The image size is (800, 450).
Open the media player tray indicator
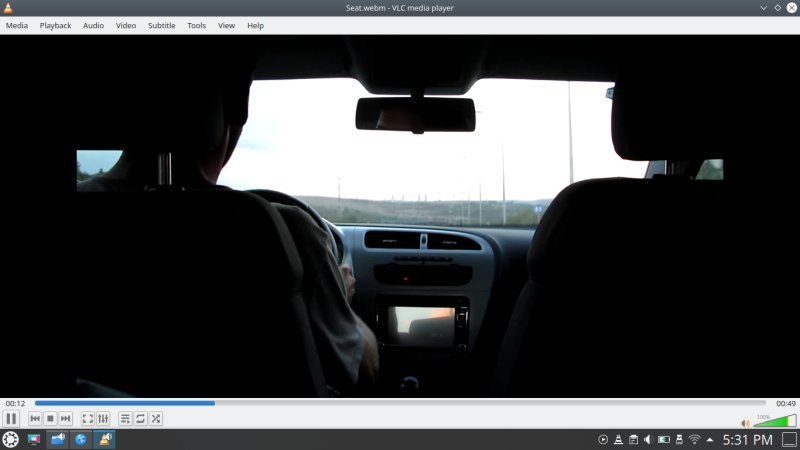point(603,439)
